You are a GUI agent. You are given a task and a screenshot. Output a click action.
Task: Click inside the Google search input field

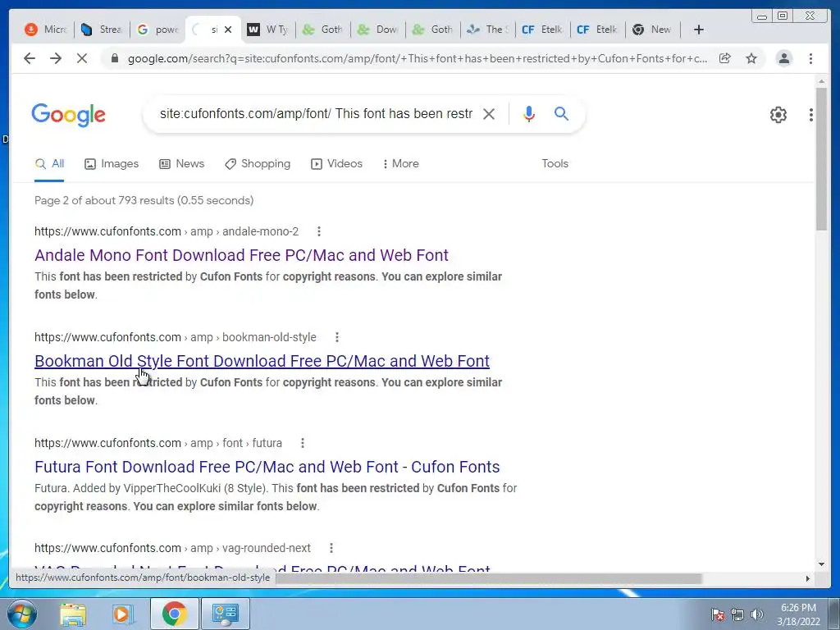pos(316,113)
